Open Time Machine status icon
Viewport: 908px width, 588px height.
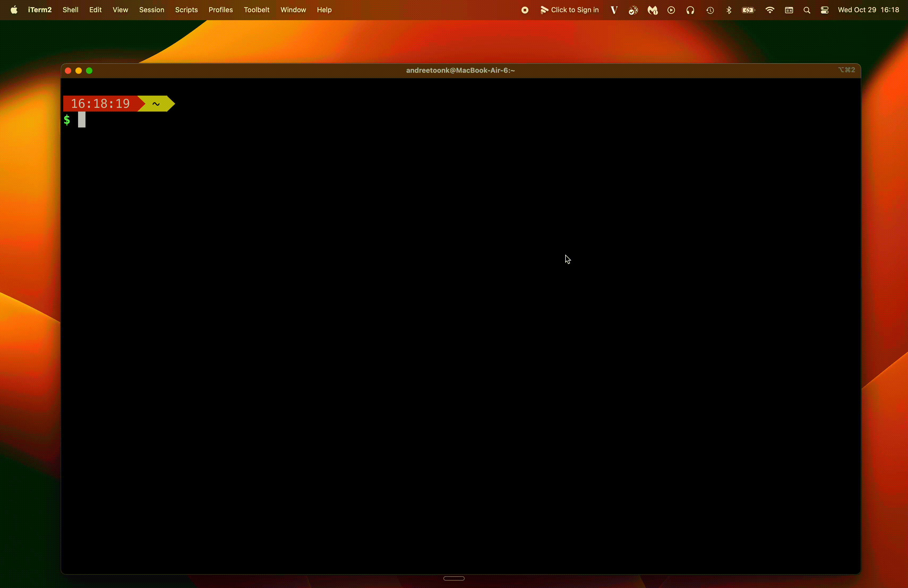tap(710, 10)
